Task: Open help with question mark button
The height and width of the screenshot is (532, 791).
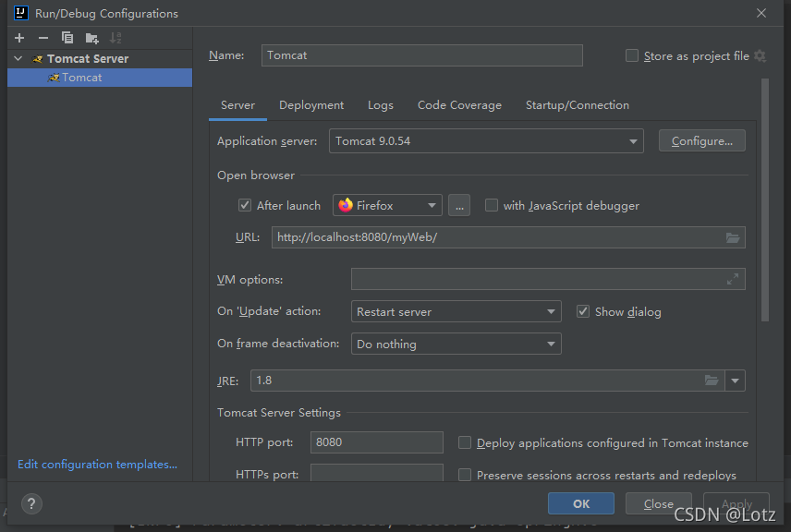Action: [31, 503]
